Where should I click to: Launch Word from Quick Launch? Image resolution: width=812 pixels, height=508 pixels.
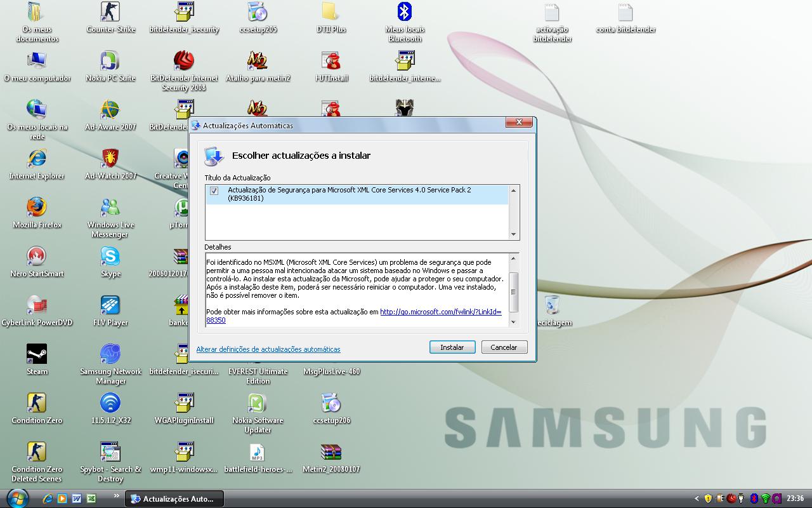click(77, 499)
